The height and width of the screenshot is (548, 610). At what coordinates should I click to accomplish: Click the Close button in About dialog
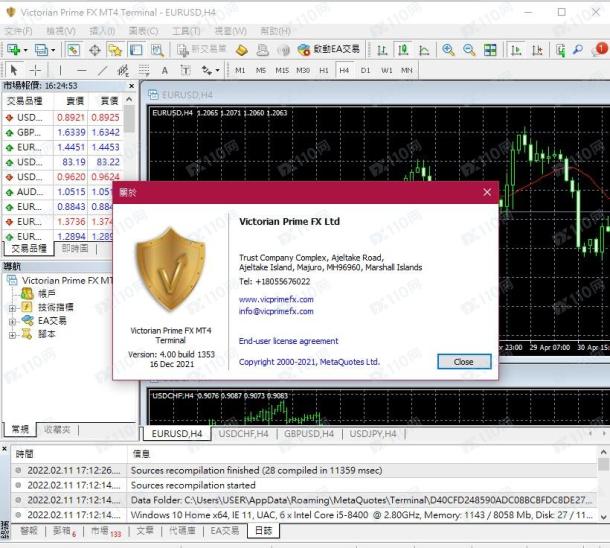click(x=464, y=362)
